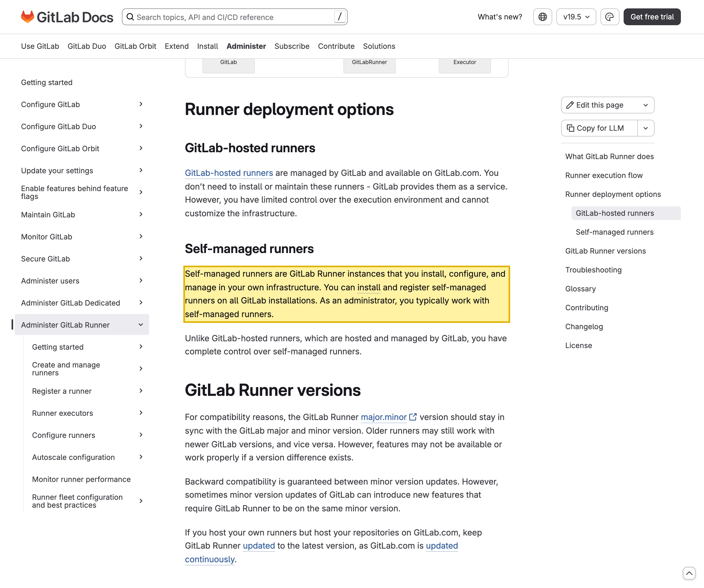Screen dimensions: 704x588
Task: Jump to Changelog in page contents
Action: tap(584, 327)
